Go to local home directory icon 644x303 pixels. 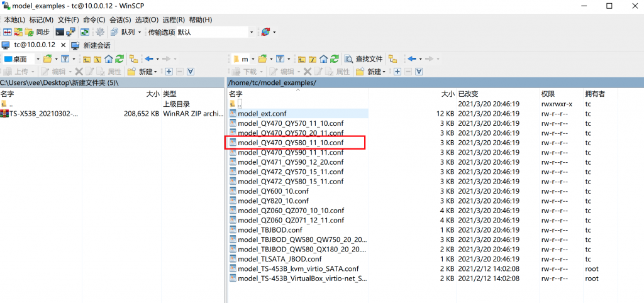pos(108,59)
